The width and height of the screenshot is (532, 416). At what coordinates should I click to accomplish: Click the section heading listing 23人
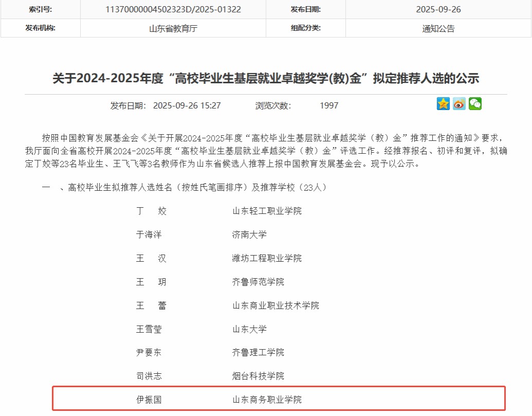tap(197, 188)
